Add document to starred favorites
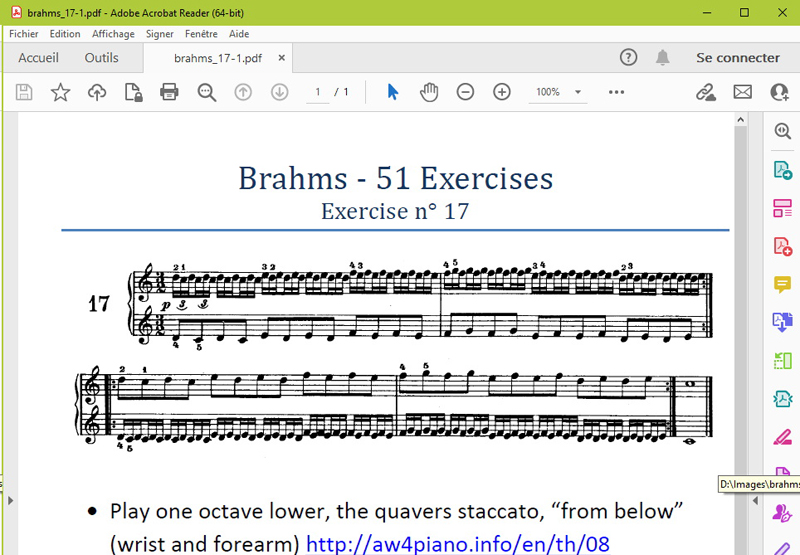The image size is (800, 555). [x=61, y=92]
